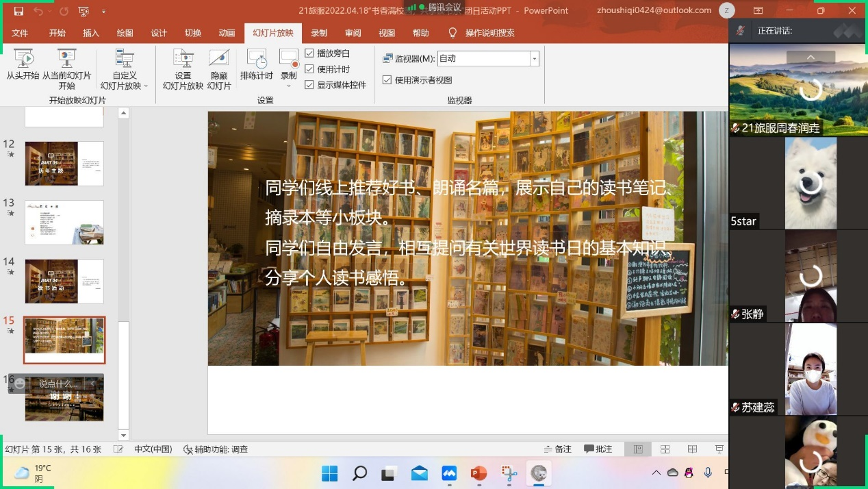
Task: Switch to Slide Sorter view icon
Action: (665, 449)
